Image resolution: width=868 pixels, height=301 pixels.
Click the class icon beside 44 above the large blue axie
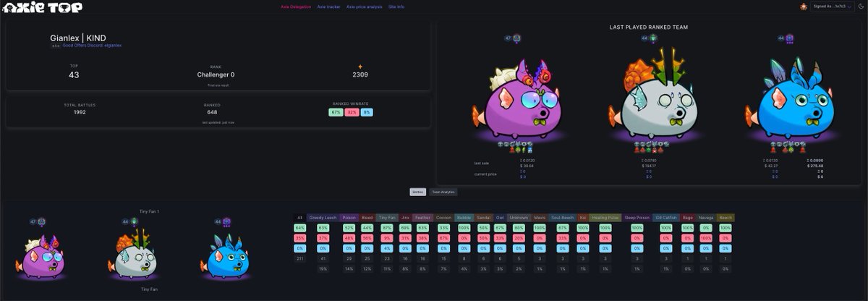tap(790, 38)
